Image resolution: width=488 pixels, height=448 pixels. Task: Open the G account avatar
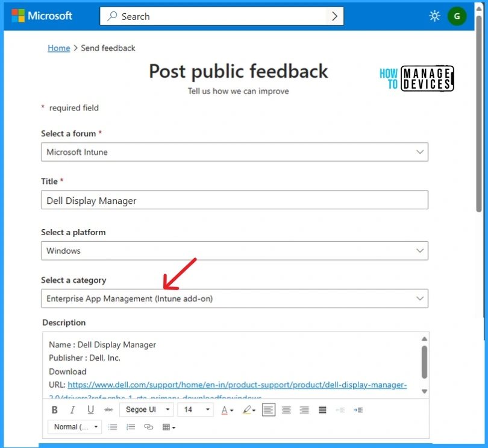point(457,16)
